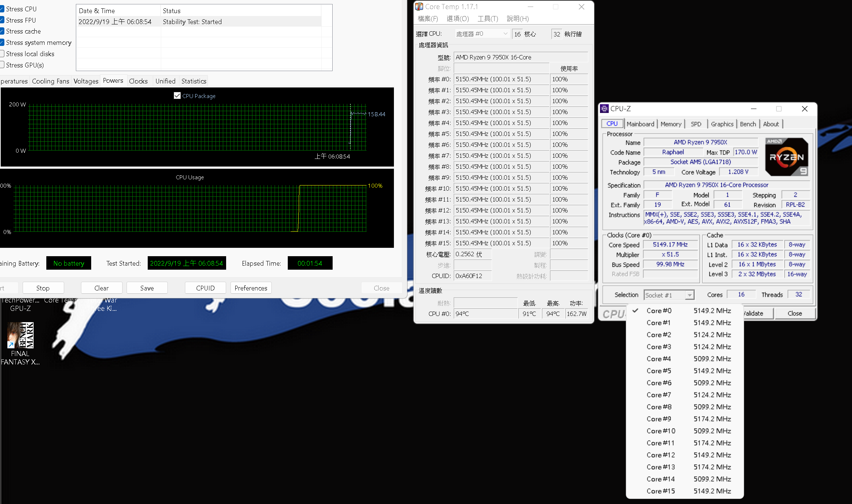Open TechPowerUp GPU-Z desktop shortcut
852x504 pixels.
(20, 304)
